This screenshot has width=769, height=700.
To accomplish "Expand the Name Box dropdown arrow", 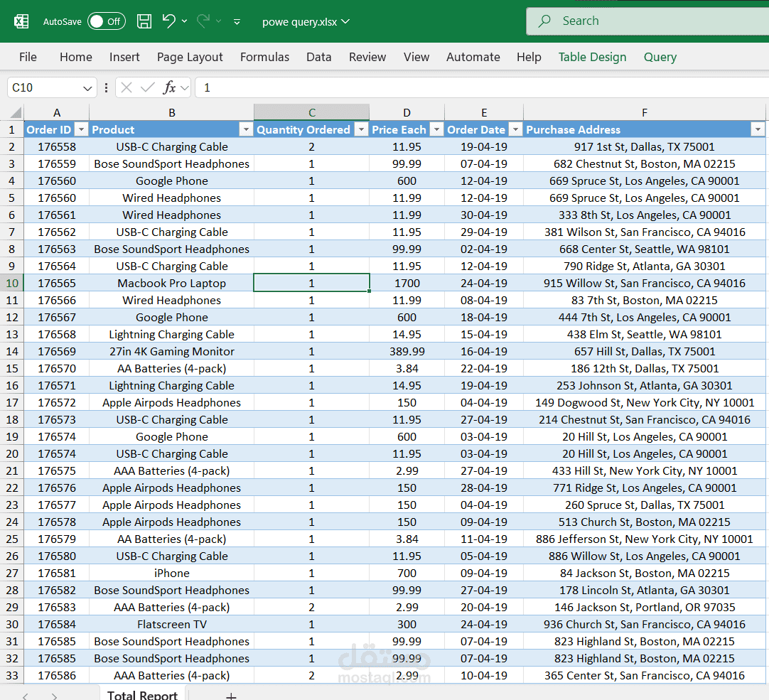I will [87, 88].
